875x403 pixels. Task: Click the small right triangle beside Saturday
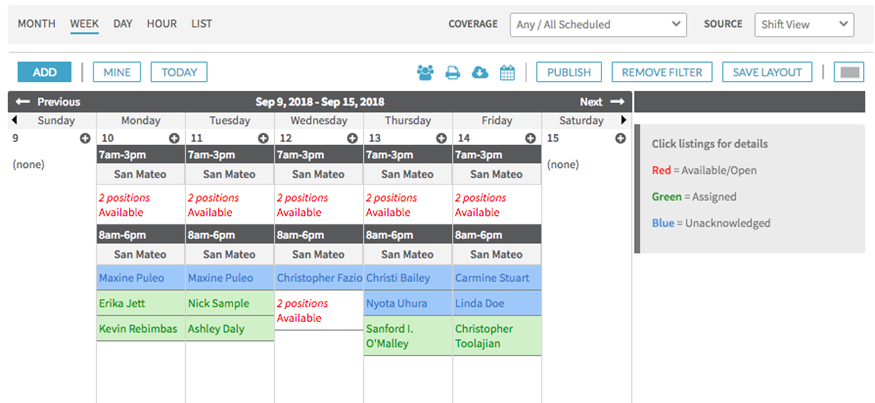coord(624,120)
